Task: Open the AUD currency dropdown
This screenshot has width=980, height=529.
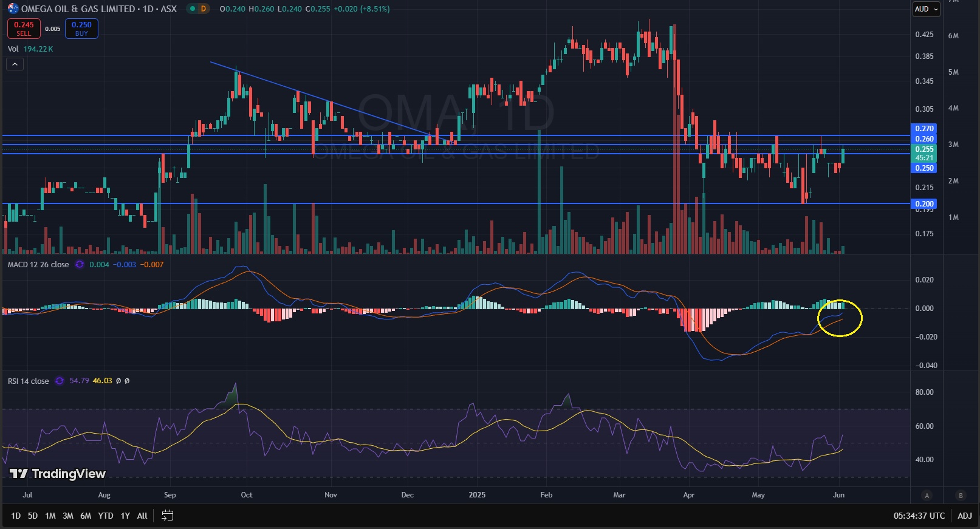Action: click(927, 9)
